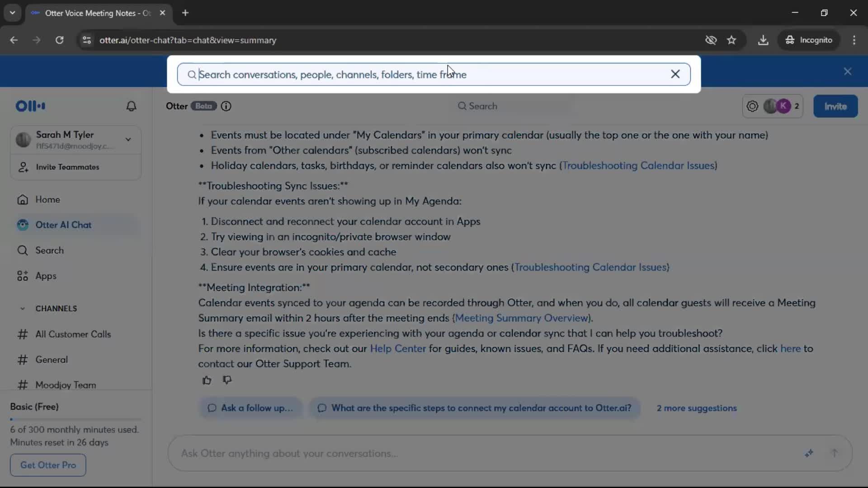Click the notification bell icon

point(131,106)
